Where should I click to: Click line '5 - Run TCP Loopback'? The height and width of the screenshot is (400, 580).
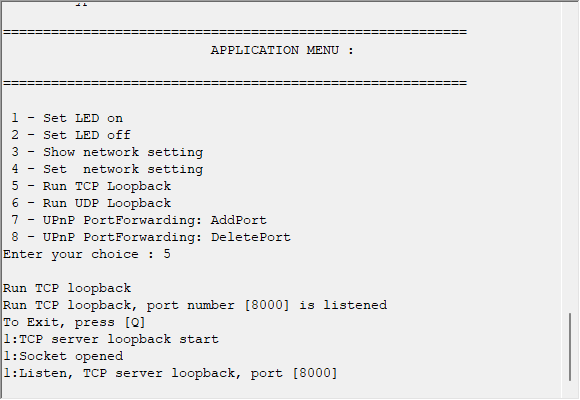pyautogui.click(x=91, y=186)
